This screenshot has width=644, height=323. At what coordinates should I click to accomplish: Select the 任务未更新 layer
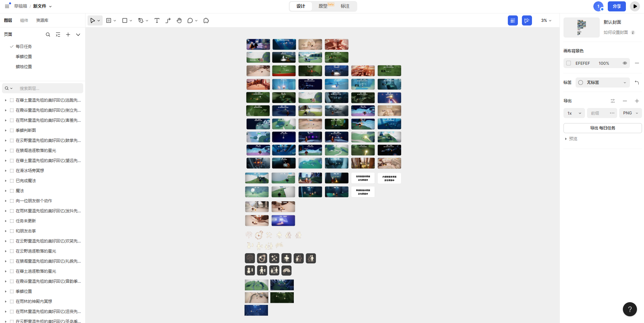click(x=26, y=221)
